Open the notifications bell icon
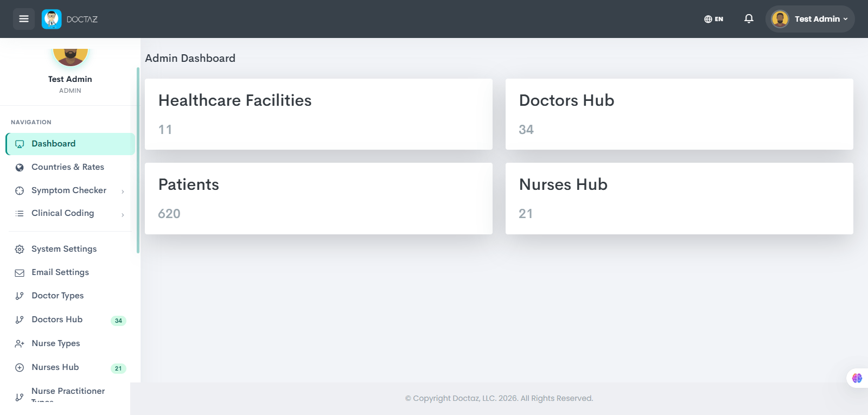Screen dimensions: 868x415 [x=749, y=19]
